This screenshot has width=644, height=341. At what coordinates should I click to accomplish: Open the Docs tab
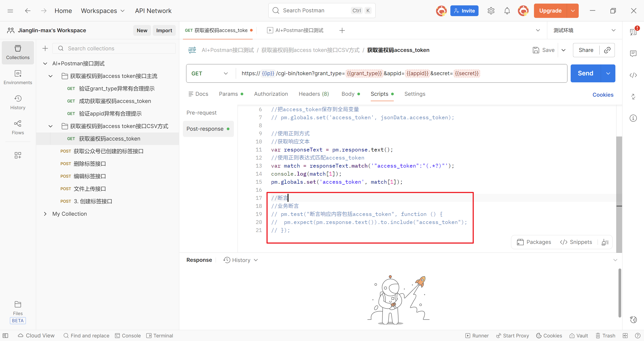[198, 94]
